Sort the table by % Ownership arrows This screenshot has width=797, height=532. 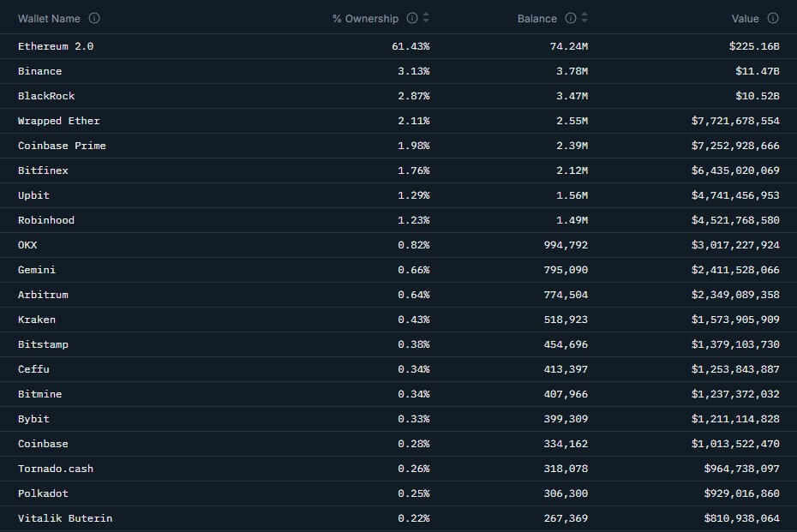426,18
